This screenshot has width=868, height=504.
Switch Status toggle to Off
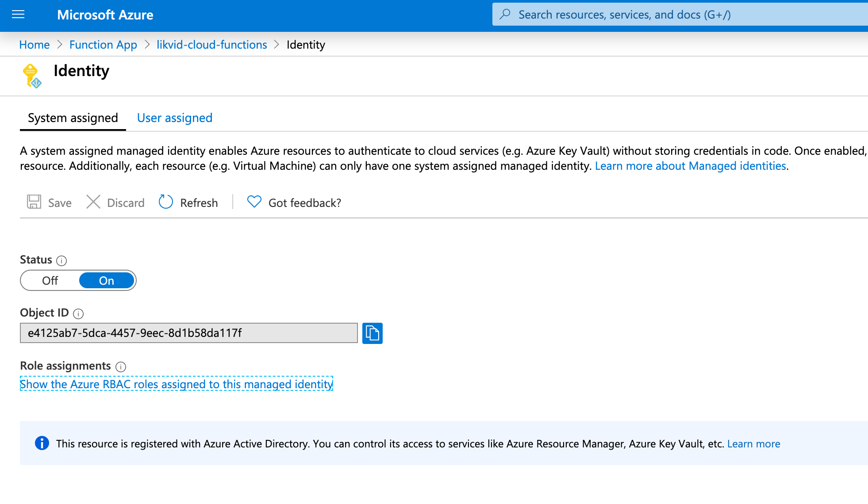coord(50,281)
